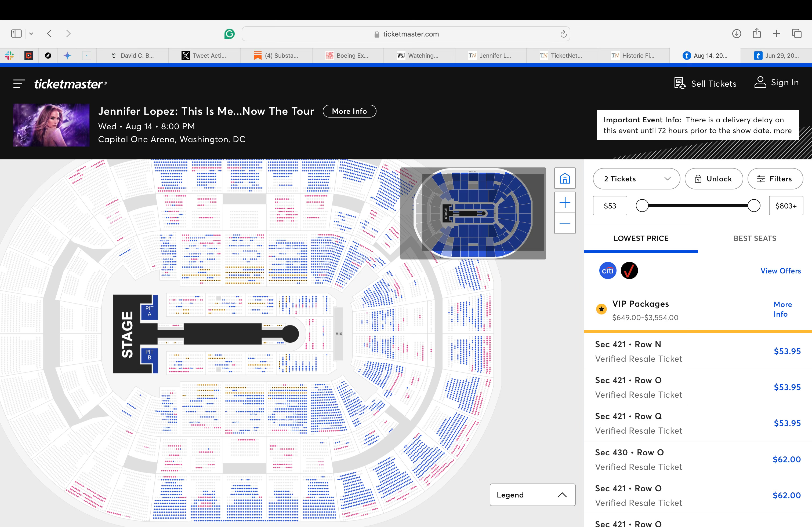Select Sec 421 Row O $62.00 listing
The image size is (812, 527).
click(698, 495)
